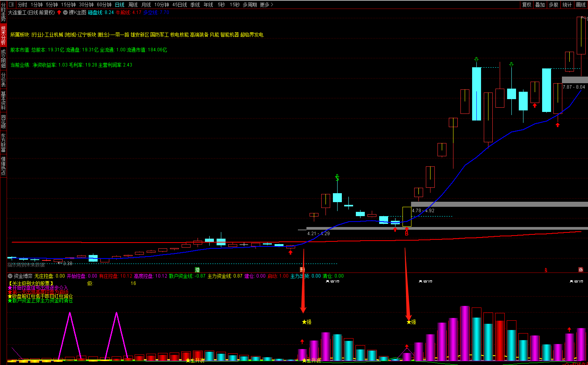Choose the 10分钟 period
Image resolution: width=588 pixels, height=365 pixels.
(x=161, y=5)
